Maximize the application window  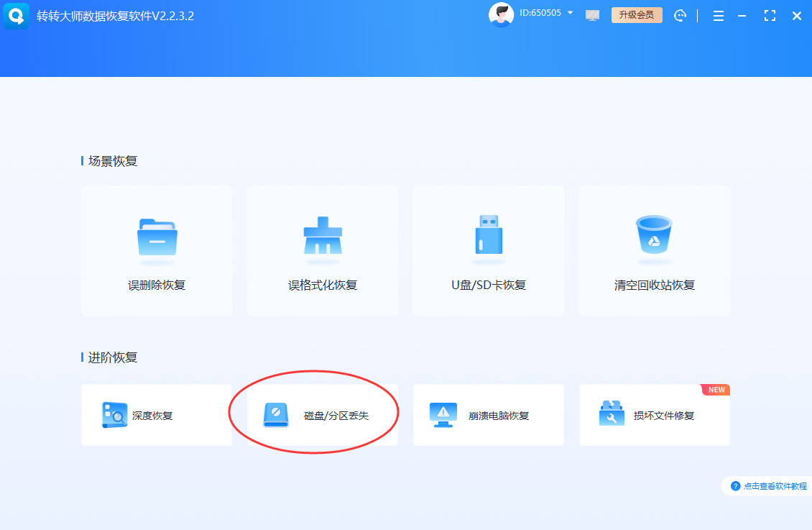(770, 15)
